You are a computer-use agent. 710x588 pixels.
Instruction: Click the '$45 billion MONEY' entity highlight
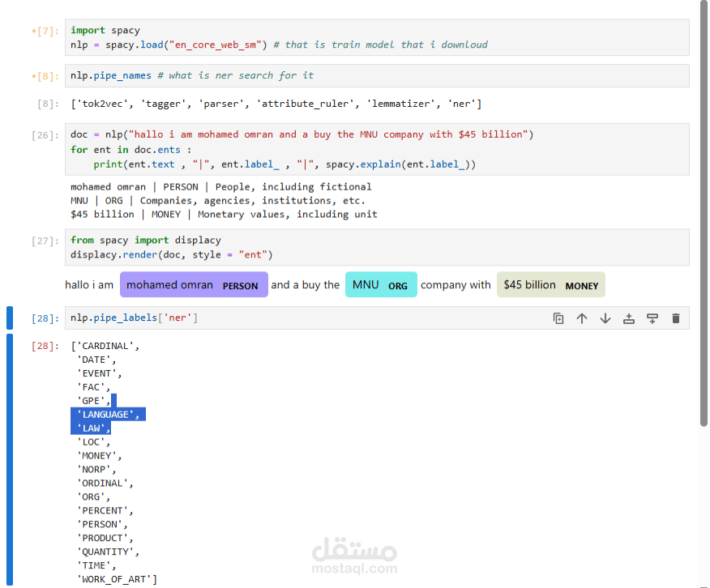(550, 284)
